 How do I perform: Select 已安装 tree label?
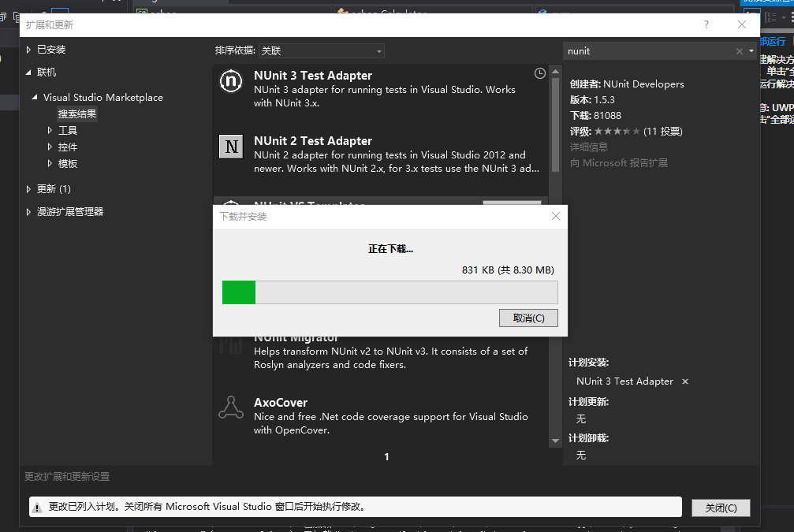tap(51, 50)
